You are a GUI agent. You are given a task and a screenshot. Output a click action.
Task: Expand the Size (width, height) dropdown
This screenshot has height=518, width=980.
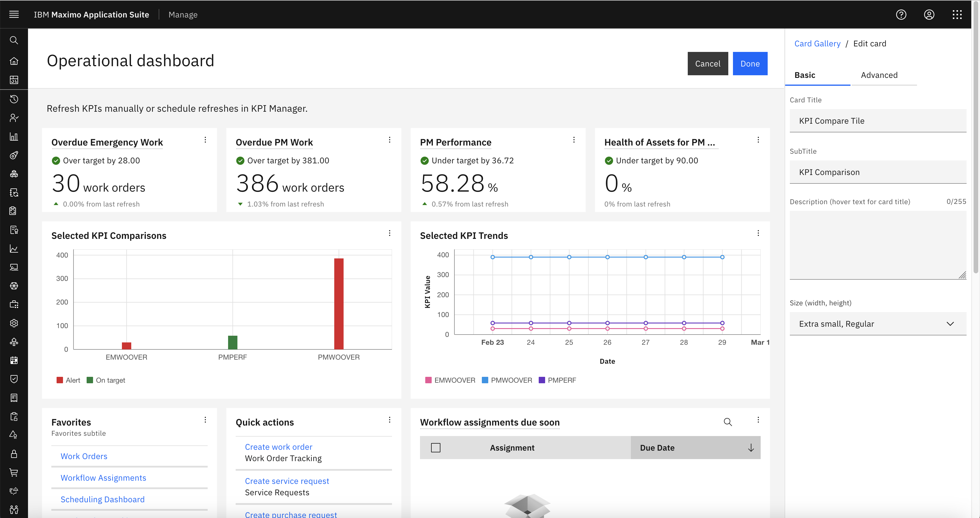pyautogui.click(x=877, y=324)
